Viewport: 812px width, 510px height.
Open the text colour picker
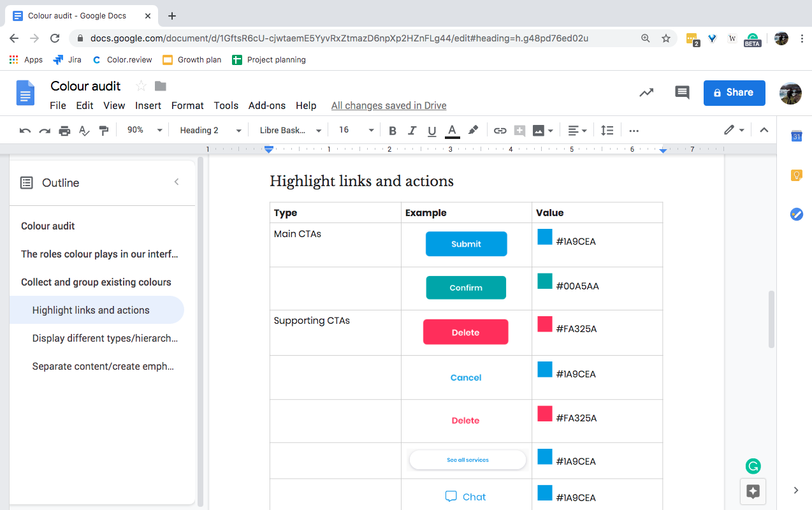click(x=452, y=131)
